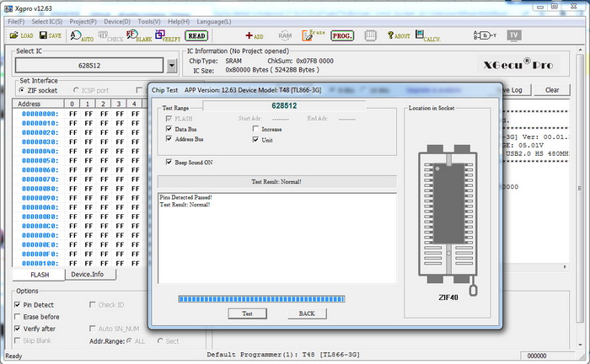This screenshot has height=364, width=590.
Task: Toggle the Unit checkbox
Action: coord(255,140)
